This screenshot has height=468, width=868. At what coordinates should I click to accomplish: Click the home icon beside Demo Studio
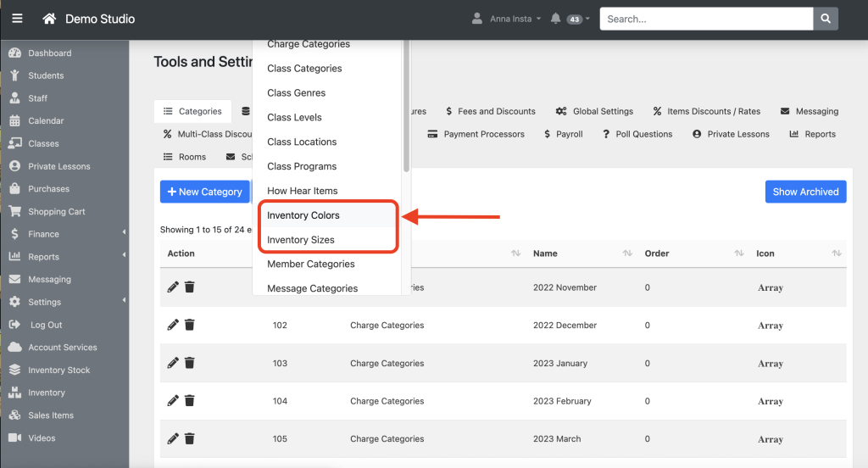pyautogui.click(x=49, y=19)
